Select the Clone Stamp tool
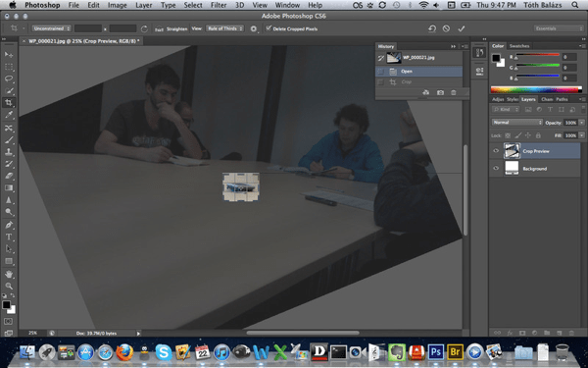This screenshot has width=588, height=368. click(x=9, y=152)
